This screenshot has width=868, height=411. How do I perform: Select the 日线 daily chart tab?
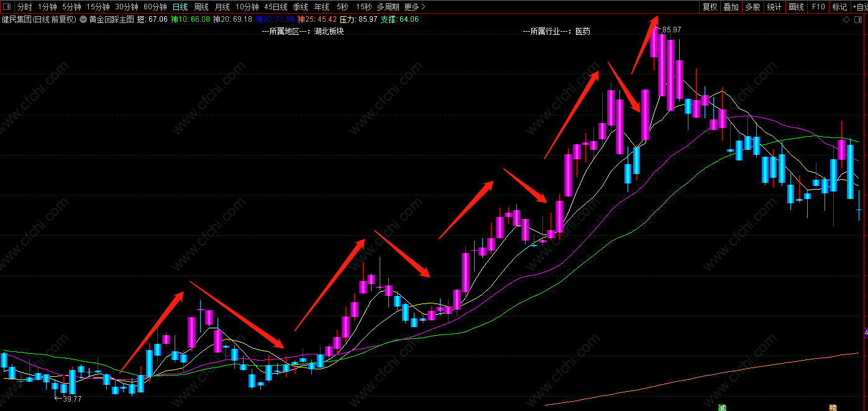180,7
